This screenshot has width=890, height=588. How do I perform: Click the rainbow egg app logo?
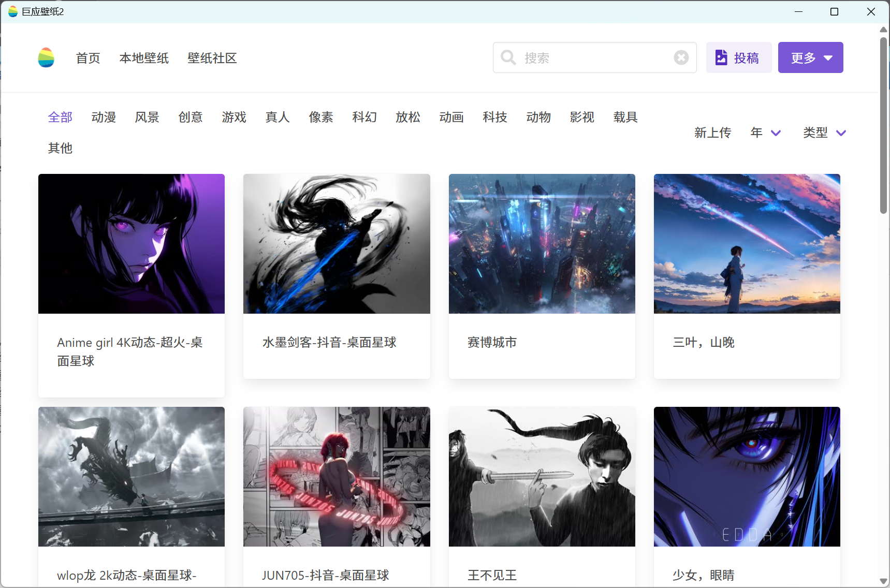(x=46, y=57)
